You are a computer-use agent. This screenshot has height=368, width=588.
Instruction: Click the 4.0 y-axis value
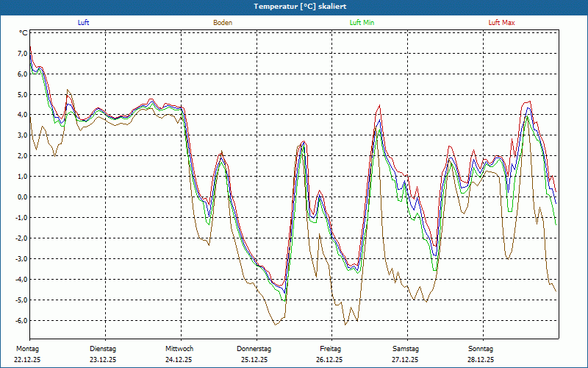21,116
